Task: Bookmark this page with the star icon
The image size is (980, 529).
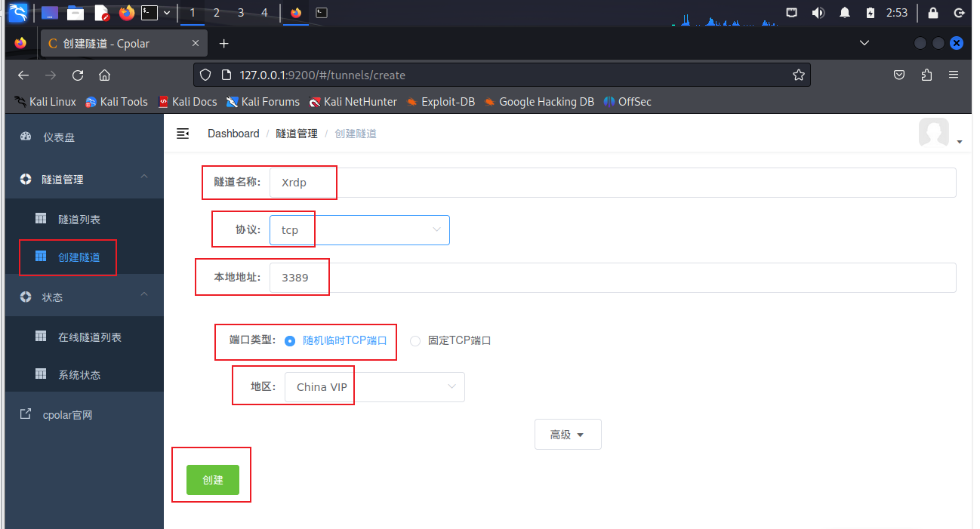Action: coord(798,75)
